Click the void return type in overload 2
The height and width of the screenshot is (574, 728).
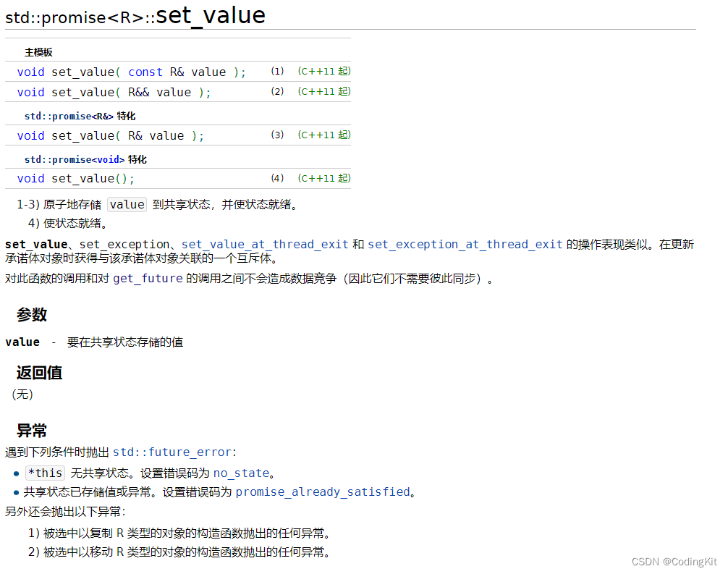(x=31, y=92)
